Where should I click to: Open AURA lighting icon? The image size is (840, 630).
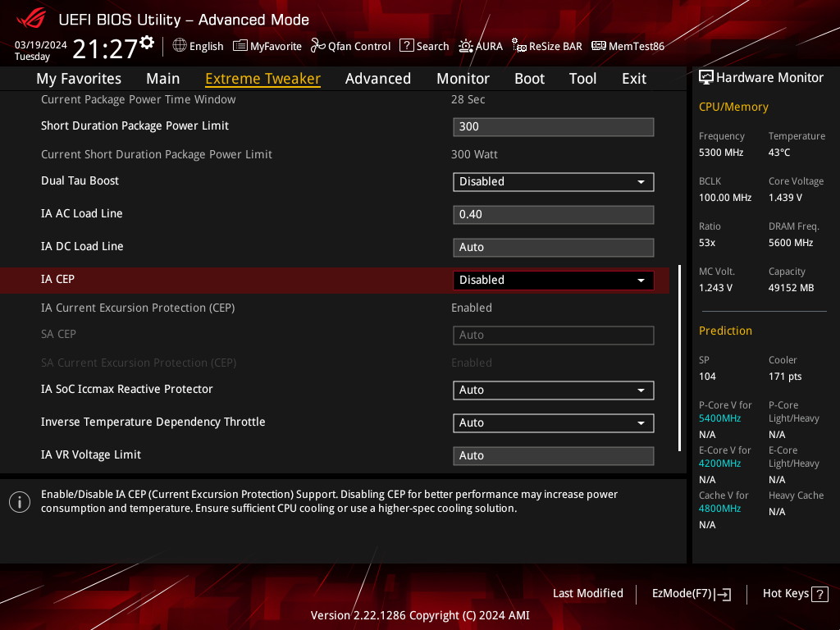[x=466, y=46]
